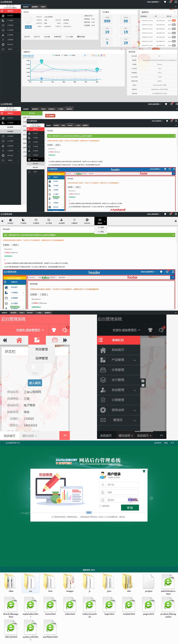Click the green skin shirt icon on login panel
Viewport: 178px width, 644px height.
(144, 471)
